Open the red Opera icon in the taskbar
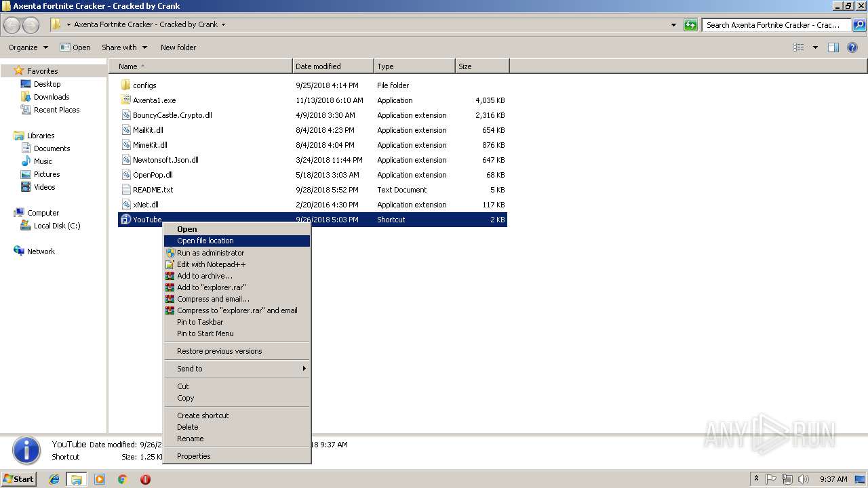 (x=145, y=479)
